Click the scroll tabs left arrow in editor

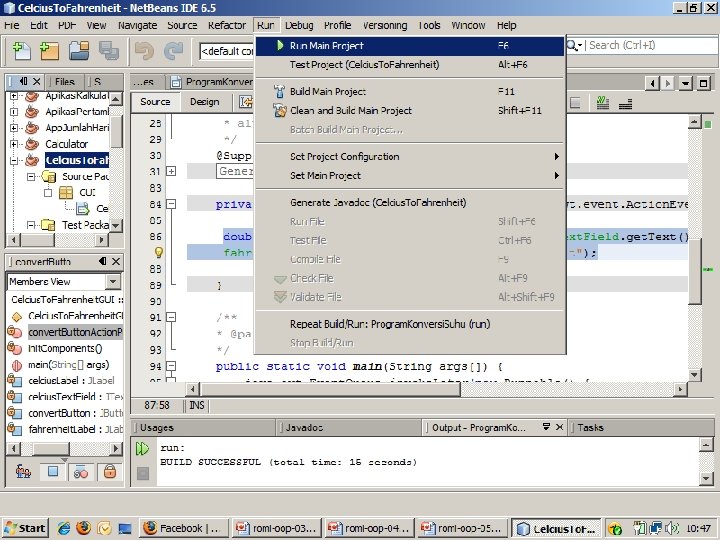tap(652, 83)
